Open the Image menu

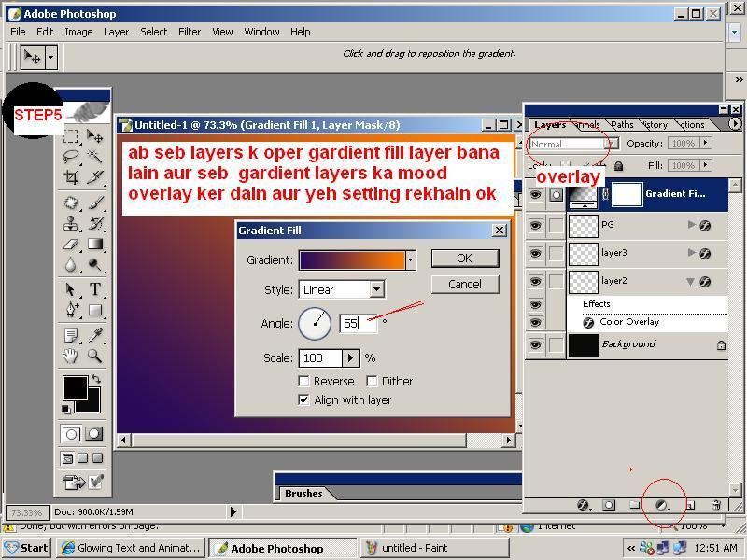click(78, 32)
